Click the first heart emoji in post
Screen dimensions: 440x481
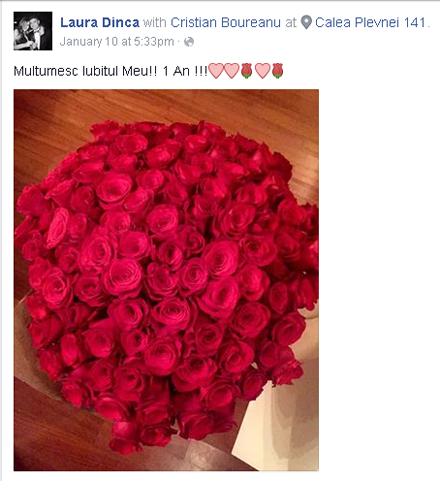coord(216,71)
